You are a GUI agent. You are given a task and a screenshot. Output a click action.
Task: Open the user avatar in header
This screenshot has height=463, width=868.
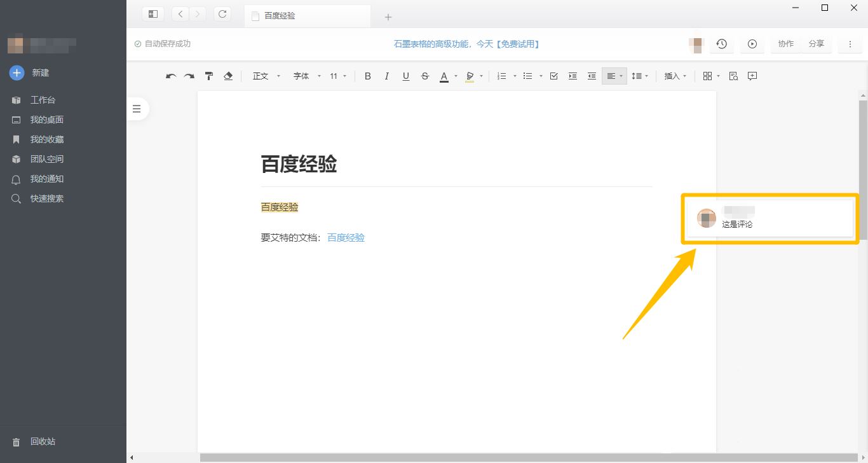click(x=696, y=45)
